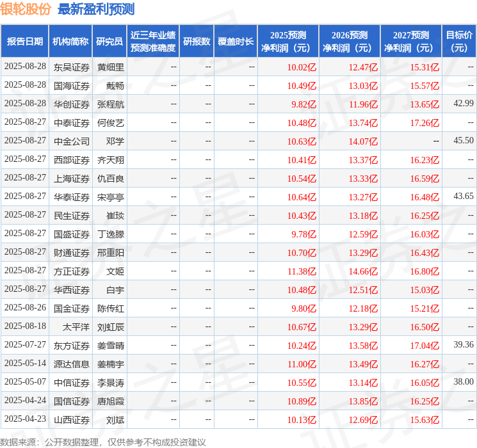The height and width of the screenshot is (448, 477).
Task: Click analyst name 黄细里
Action: click(x=111, y=67)
